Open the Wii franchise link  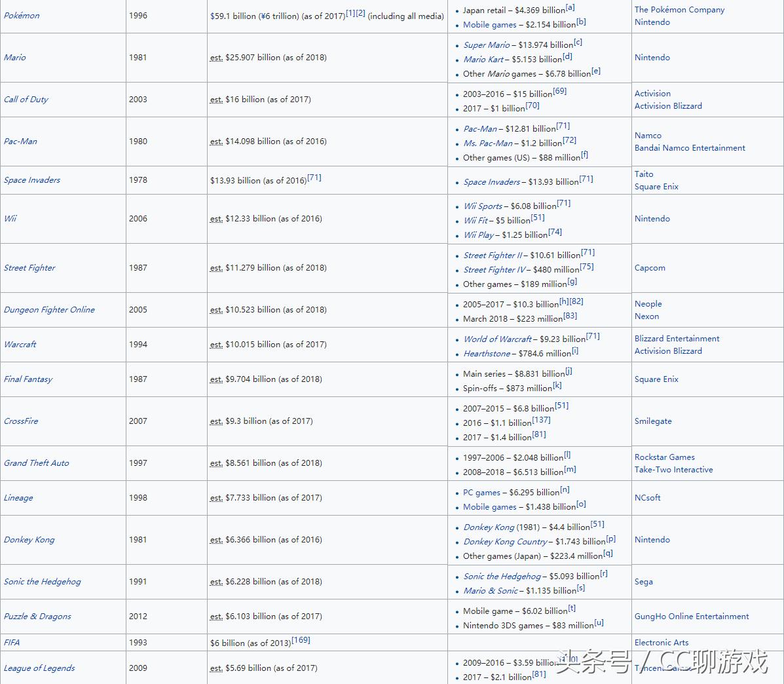[x=10, y=219]
